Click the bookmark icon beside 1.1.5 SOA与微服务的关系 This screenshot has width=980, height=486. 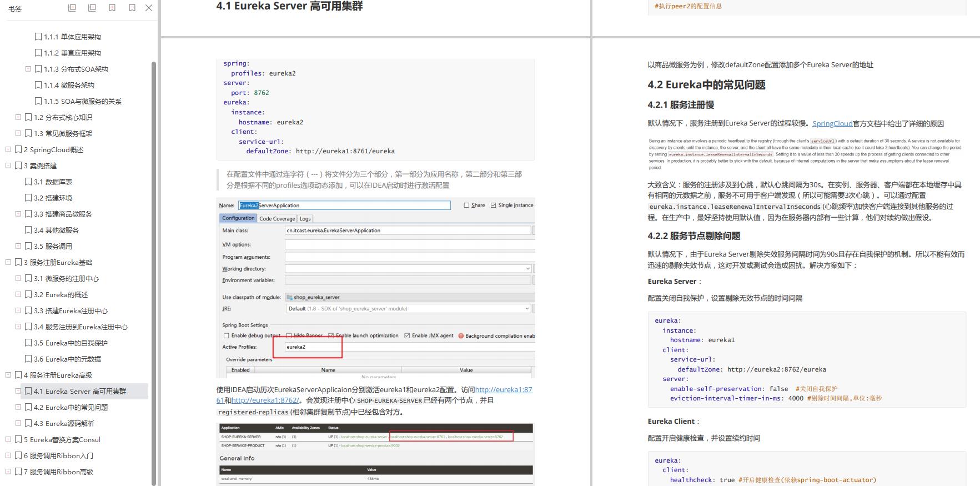pos(38,101)
